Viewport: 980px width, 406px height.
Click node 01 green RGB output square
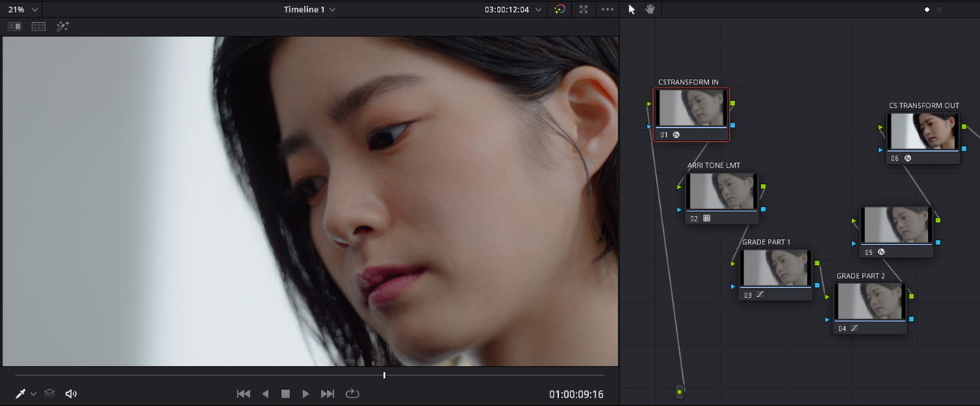coord(733,103)
